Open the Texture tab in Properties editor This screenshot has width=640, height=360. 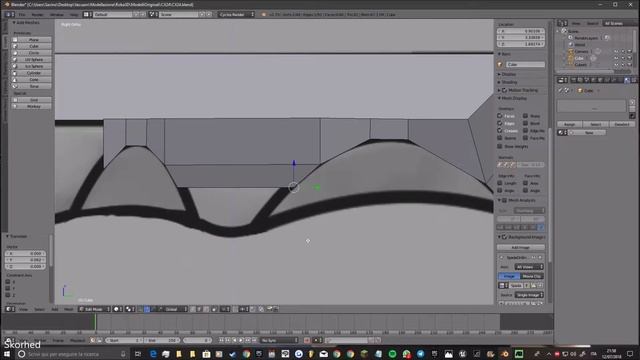pos(633,80)
